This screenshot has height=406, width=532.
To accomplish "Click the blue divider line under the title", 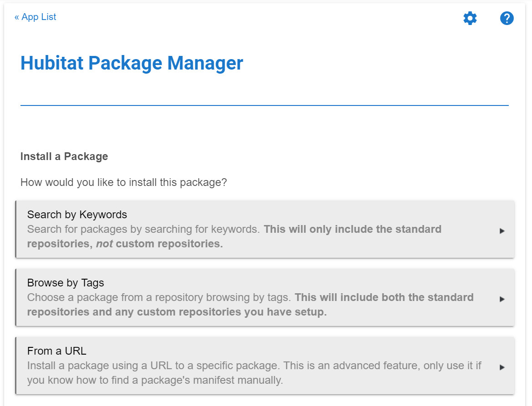I will [264, 105].
